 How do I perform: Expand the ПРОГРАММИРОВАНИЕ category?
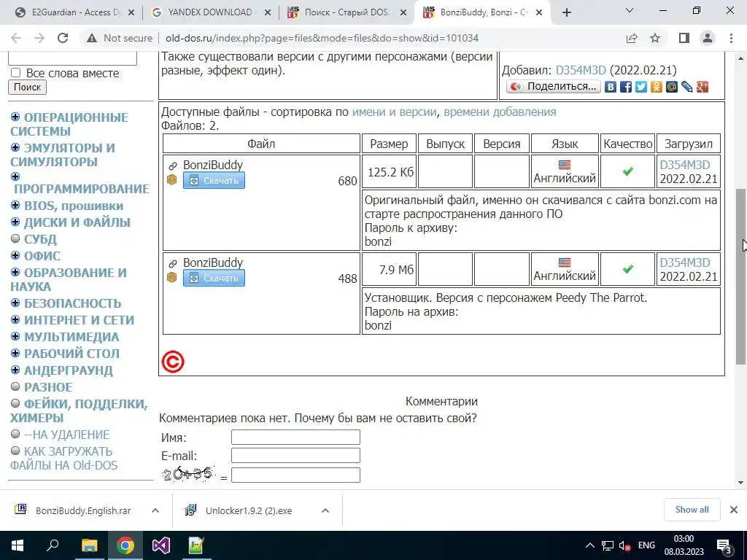pos(15,176)
